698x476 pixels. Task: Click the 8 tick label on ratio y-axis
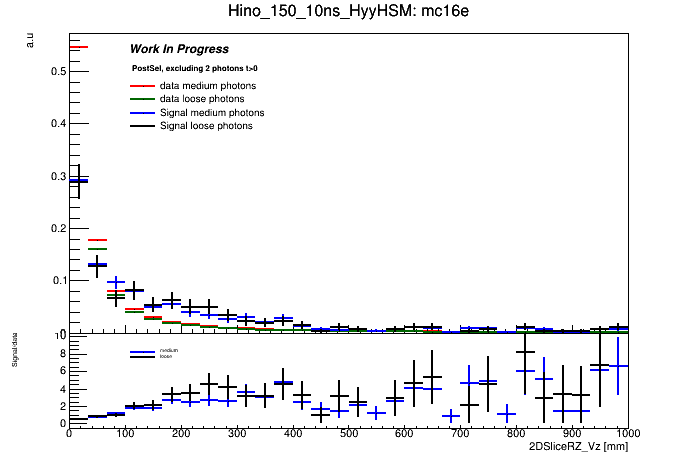(62, 354)
